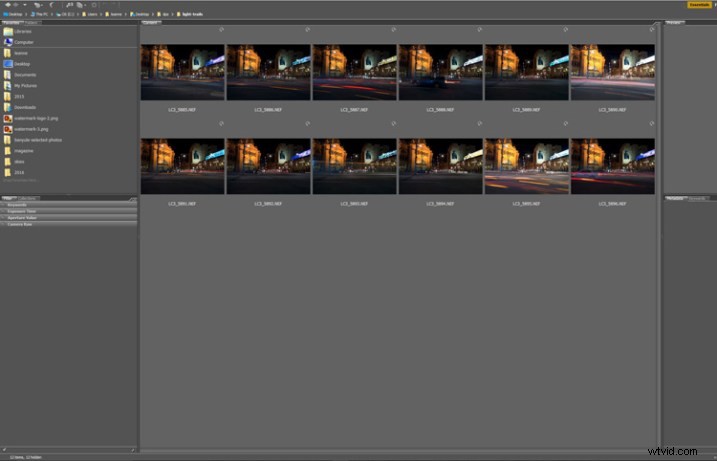Select thumbnail LC3_5885.NEF
717x461 pixels.
[182, 72]
